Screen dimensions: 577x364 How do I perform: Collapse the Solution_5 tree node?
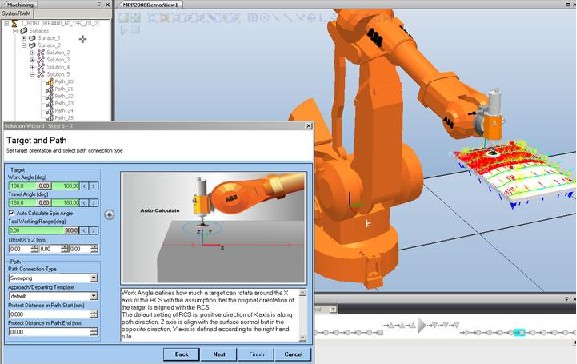pyautogui.click(x=32, y=74)
